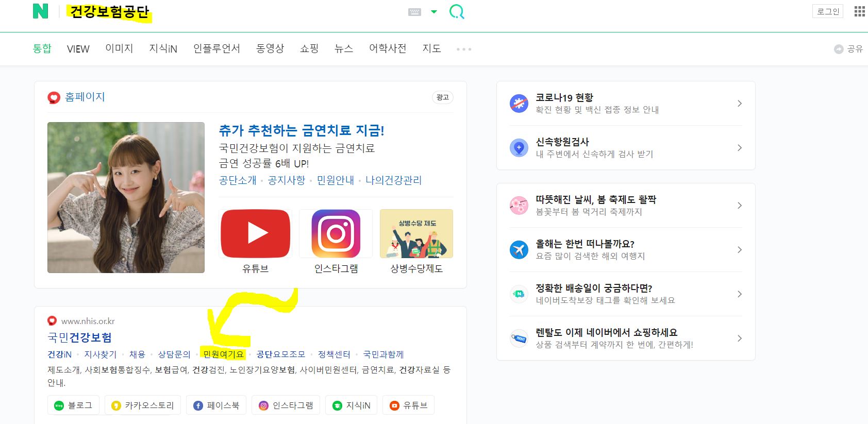Screen dimensions: 868x424
Task: Click the 상담문의 sublink
Action: click(x=174, y=354)
